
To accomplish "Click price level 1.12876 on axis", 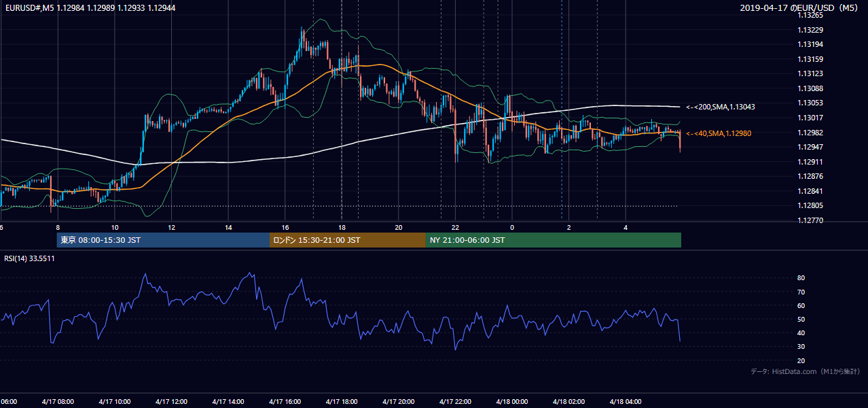I will (811, 176).
